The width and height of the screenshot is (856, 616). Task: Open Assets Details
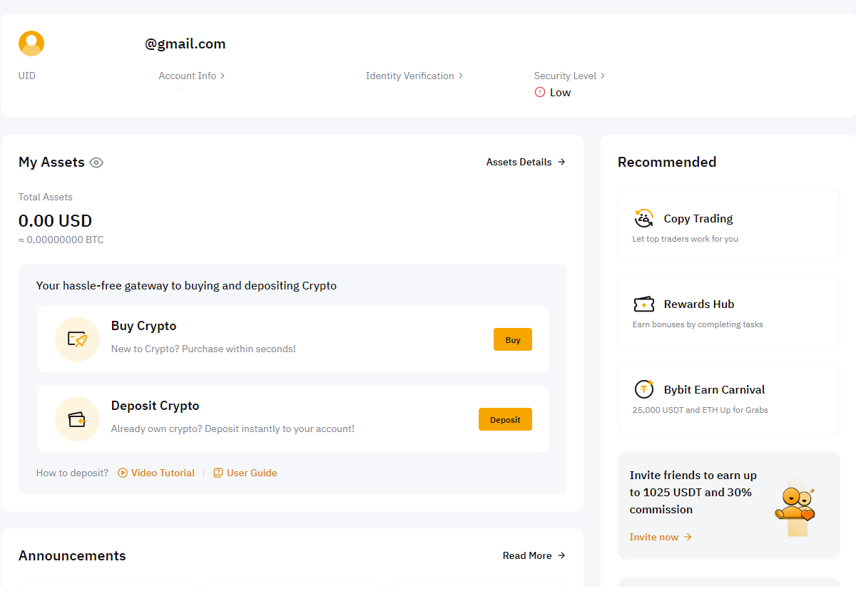pyautogui.click(x=526, y=162)
